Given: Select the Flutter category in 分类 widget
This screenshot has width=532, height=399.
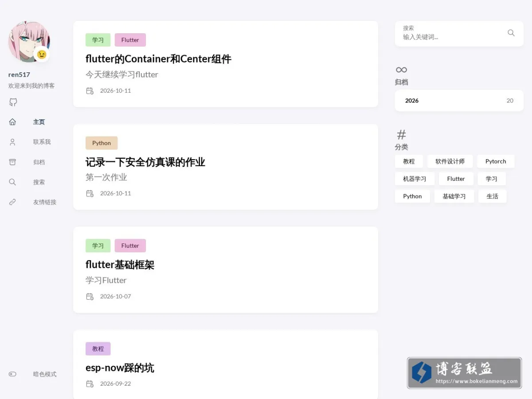Looking at the screenshot, I should coord(456,179).
